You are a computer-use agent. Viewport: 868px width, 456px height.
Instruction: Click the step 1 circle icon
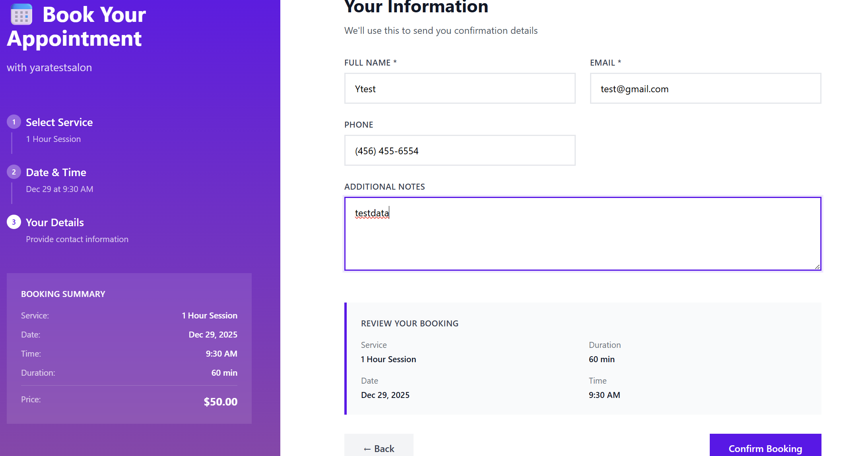(x=14, y=122)
